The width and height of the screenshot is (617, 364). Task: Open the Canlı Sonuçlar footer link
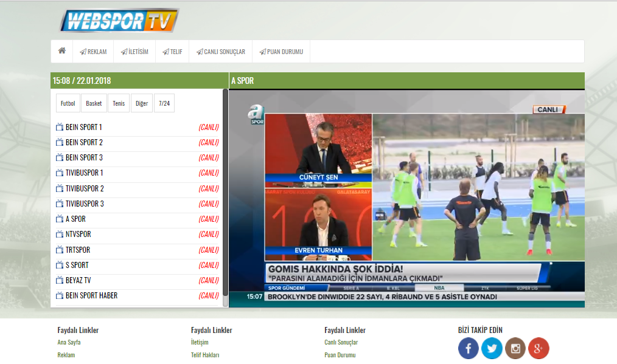click(341, 342)
